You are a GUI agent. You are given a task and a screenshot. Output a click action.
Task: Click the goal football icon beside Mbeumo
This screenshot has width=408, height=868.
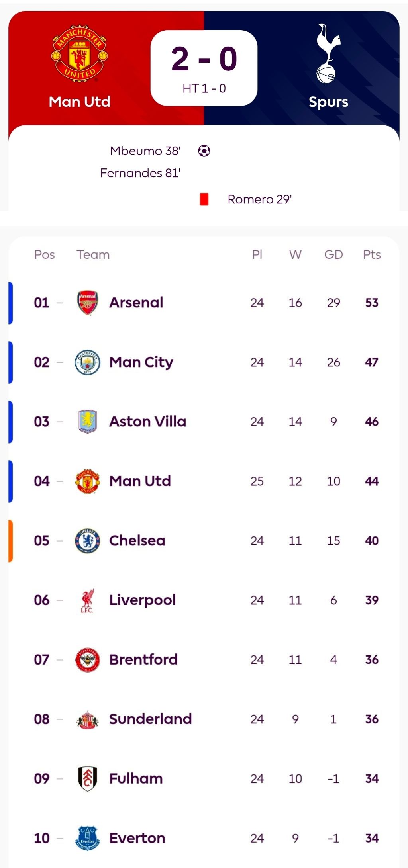point(204,151)
